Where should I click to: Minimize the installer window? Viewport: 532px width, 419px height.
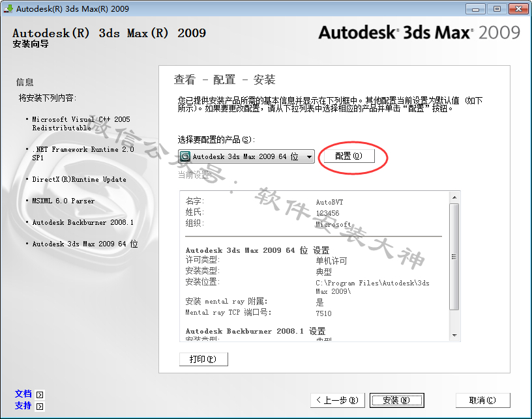[476, 9]
